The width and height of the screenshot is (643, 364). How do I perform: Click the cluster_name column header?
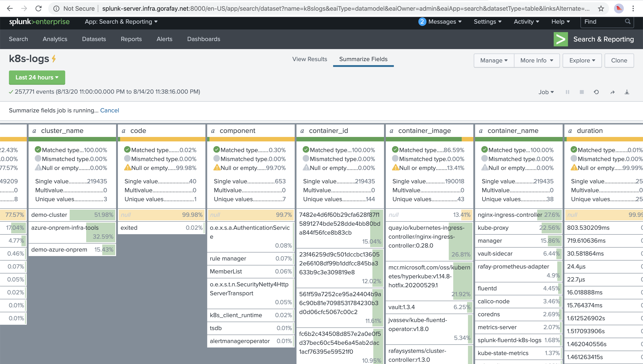[x=72, y=131]
